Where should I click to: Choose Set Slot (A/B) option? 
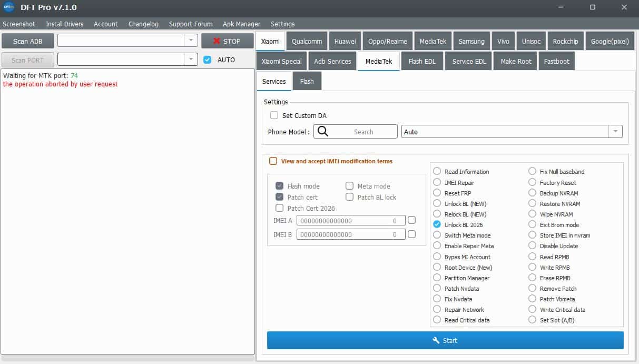(x=533, y=320)
